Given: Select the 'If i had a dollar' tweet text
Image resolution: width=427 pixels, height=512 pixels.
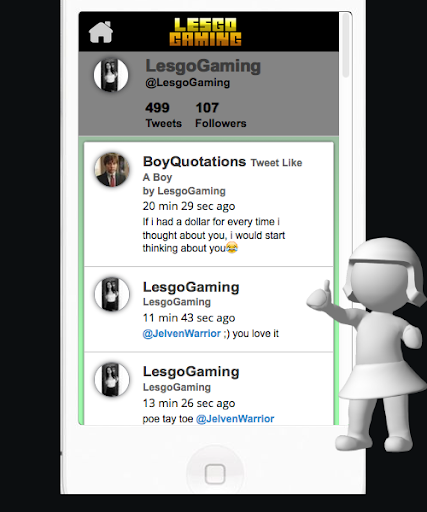Looking at the screenshot, I should pos(214,235).
